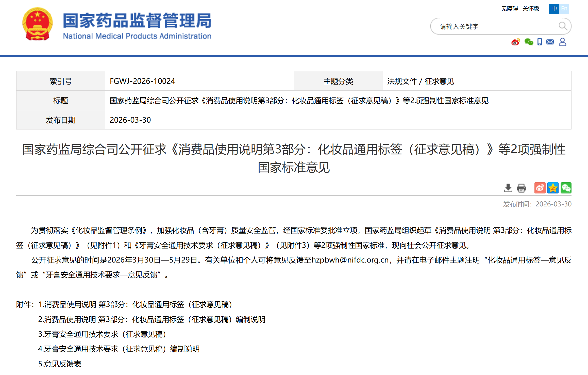
Task: Share article via green WeChat button
Action: (566, 188)
